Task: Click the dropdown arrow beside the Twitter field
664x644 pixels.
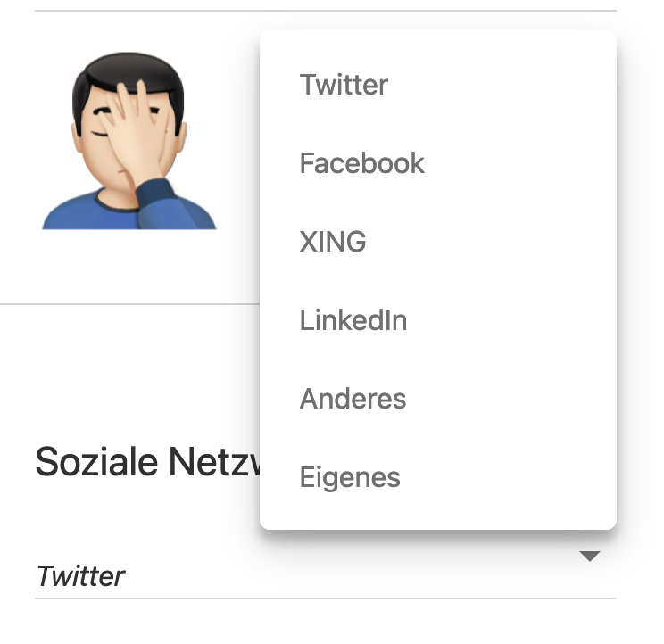Action: (x=590, y=557)
